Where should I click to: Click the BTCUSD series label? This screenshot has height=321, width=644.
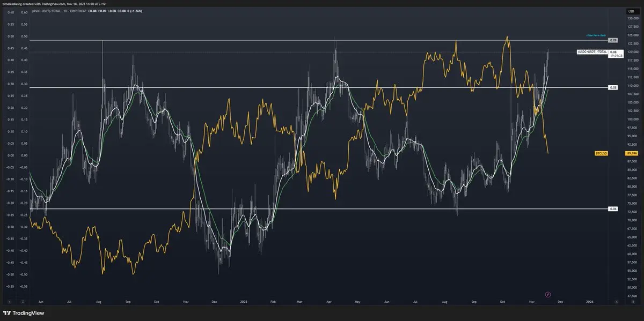coord(601,153)
